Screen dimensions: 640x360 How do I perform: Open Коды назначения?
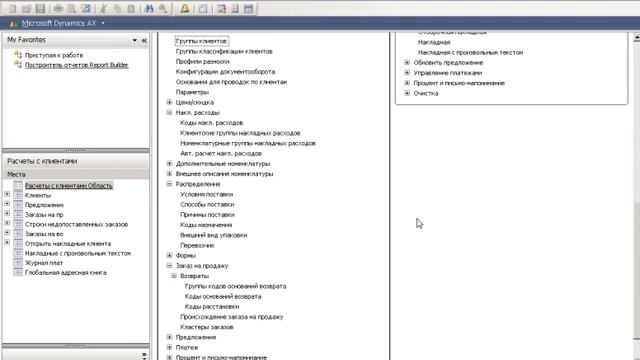click(206, 225)
